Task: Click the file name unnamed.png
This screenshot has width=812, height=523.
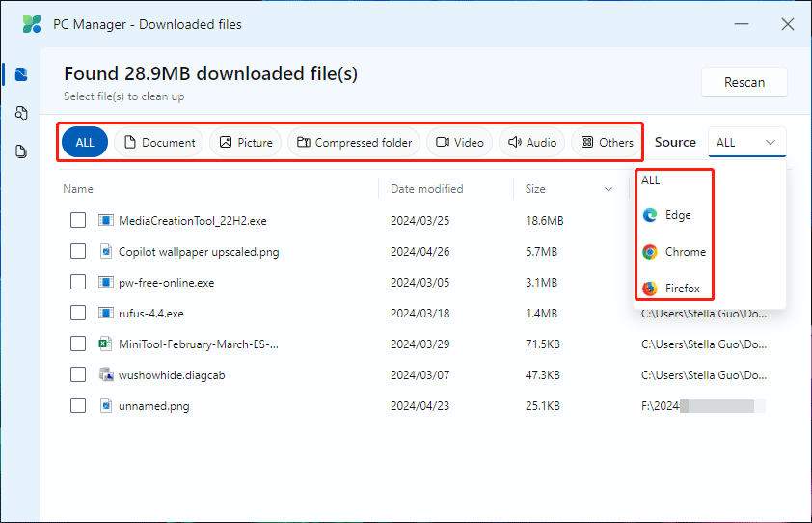Action: (153, 406)
